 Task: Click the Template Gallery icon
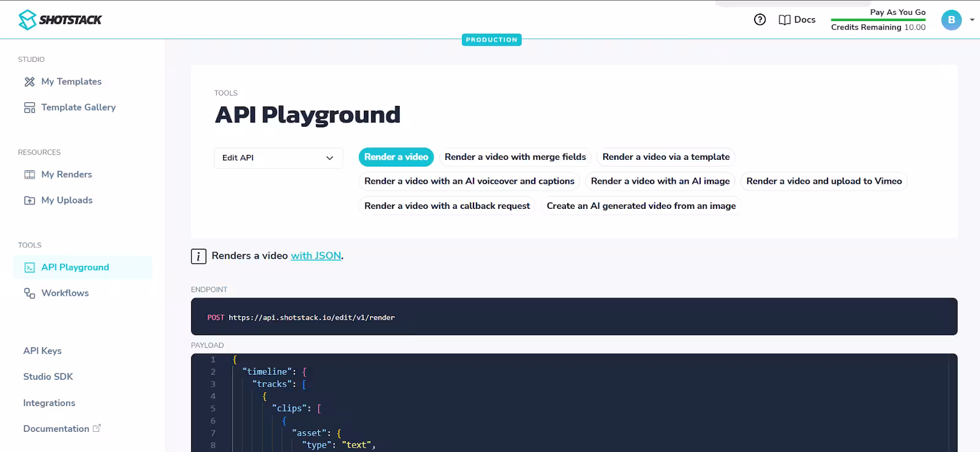click(29, 107)
